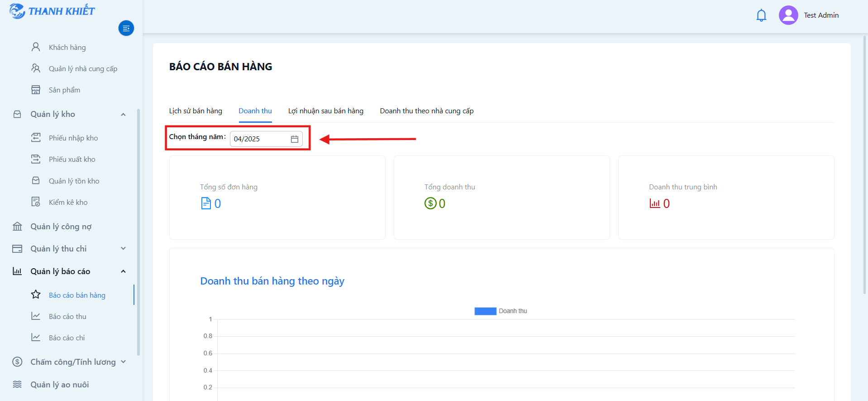Viewport: 868px width, 401px height.
Task: Open Doanh thu theo nhà cung cấp tab
Action: [x=427, y=111]
